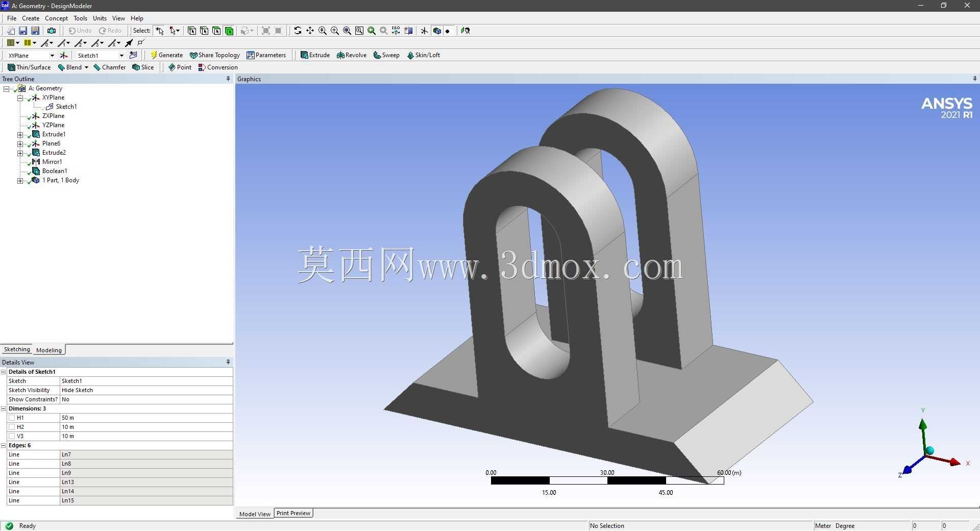
Task: Click the Chamfer tool
Action: [x=110, y=67]
